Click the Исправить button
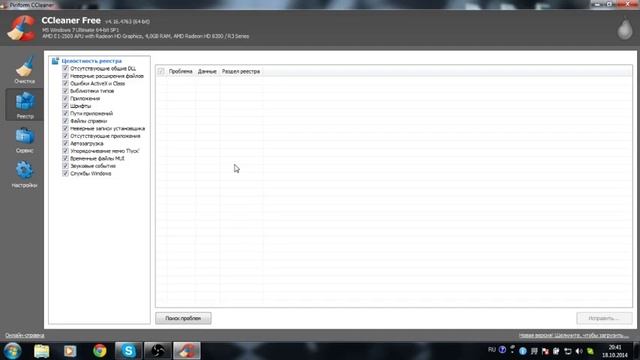 (604, 318)
